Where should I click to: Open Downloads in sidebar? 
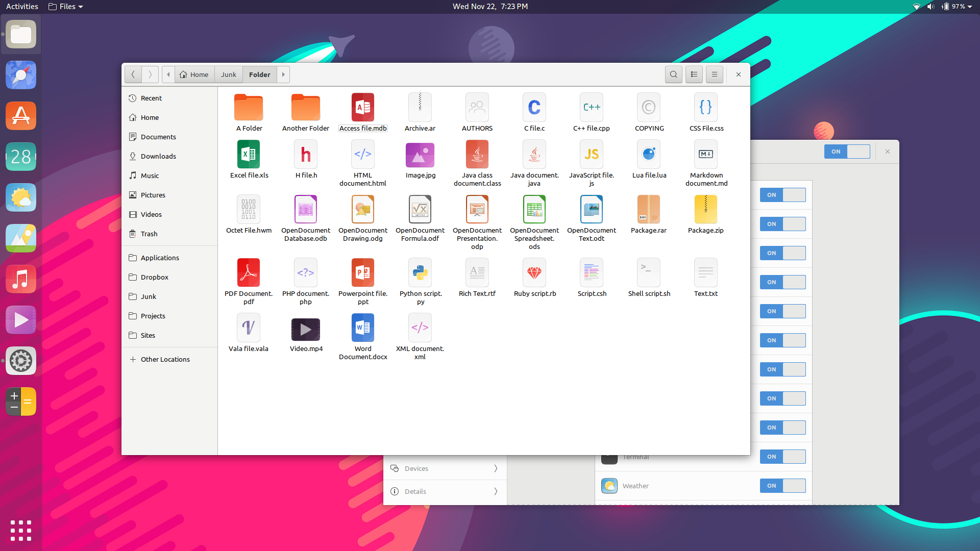click(x=169, y=156)
